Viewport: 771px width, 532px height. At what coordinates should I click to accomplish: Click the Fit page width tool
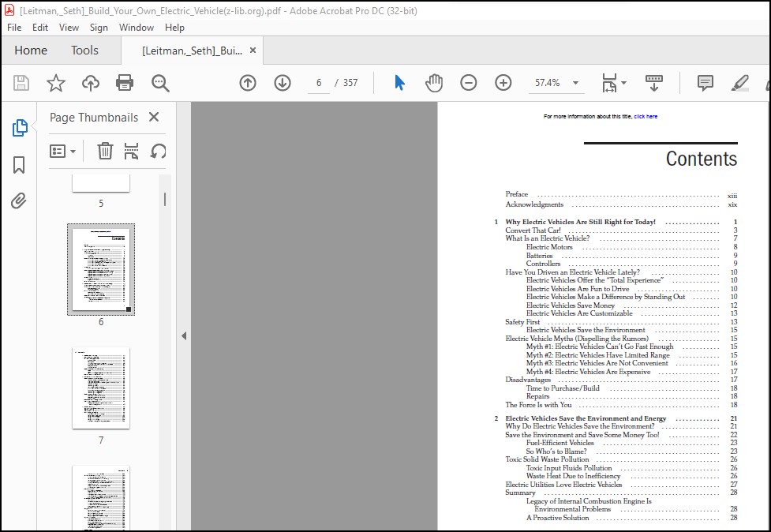click(x=610, y=83)
